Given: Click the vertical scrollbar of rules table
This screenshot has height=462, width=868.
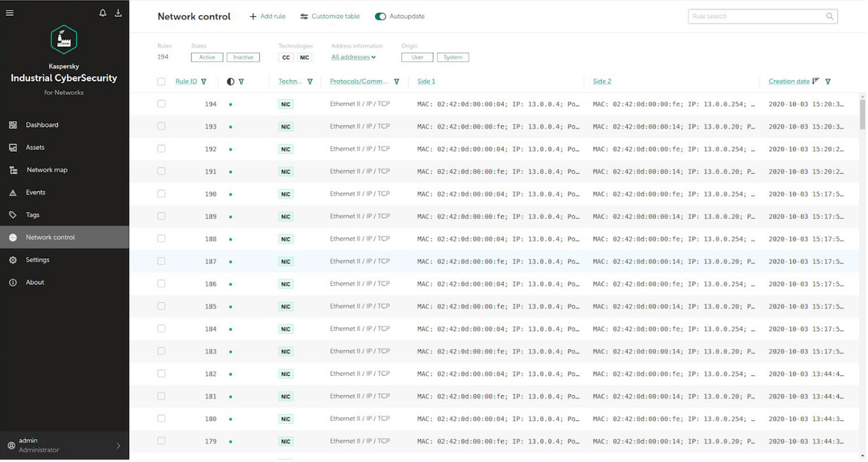Looking at the screenshot, I should [862, 115].
